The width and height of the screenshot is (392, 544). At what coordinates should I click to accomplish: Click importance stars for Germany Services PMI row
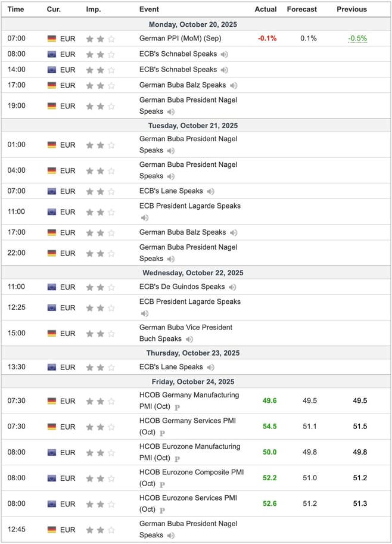(x=100, y=427)
